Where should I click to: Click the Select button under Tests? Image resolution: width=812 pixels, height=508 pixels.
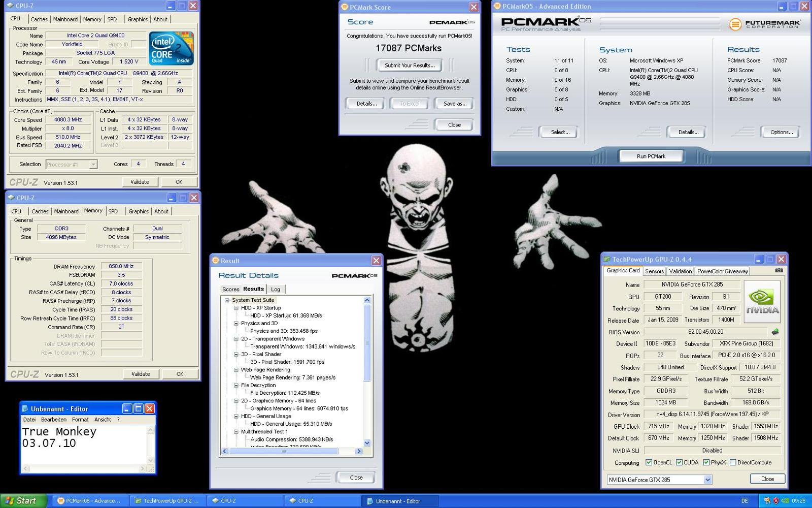click(560, 132)
